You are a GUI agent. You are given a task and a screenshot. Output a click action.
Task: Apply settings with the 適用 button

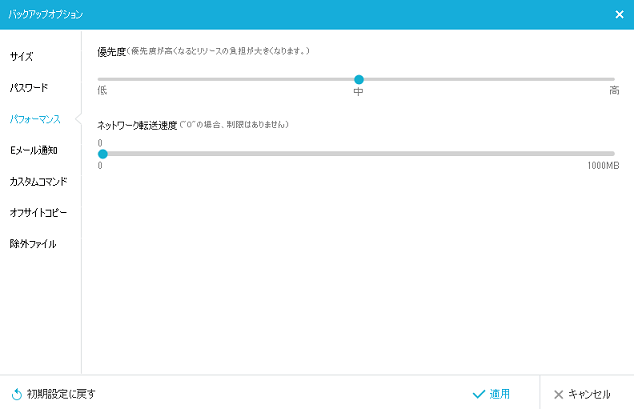(x=492, y=394)
